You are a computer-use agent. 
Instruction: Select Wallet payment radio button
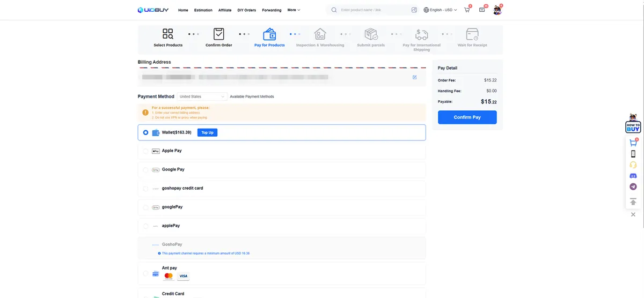click(x=145, y=132)
